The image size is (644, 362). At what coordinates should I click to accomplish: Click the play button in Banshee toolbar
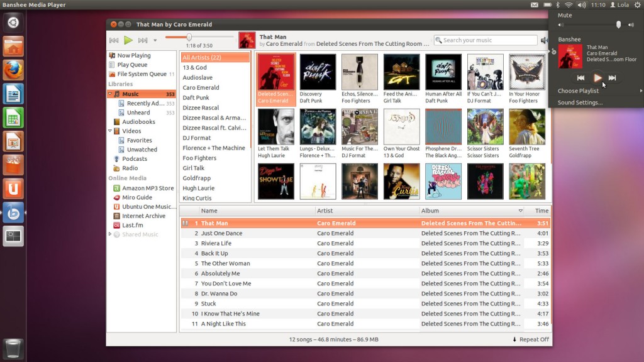[128, 40]
